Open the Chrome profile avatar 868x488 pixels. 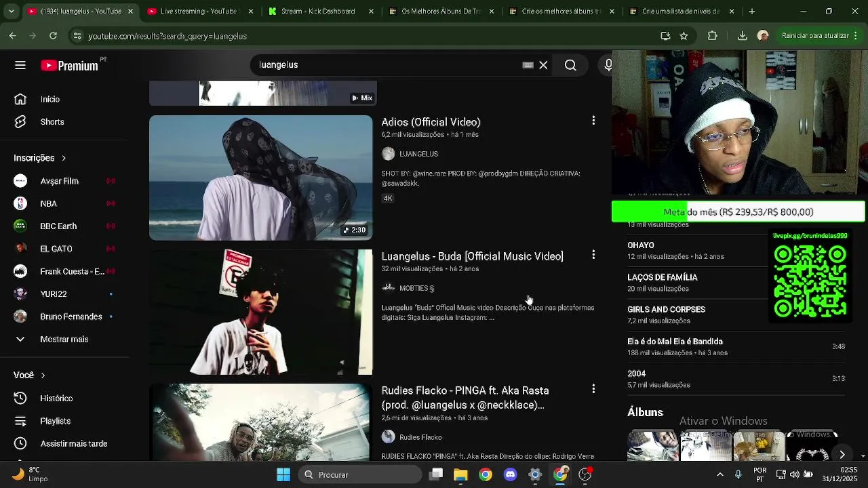pyautogui.click(x=763, y=36)
